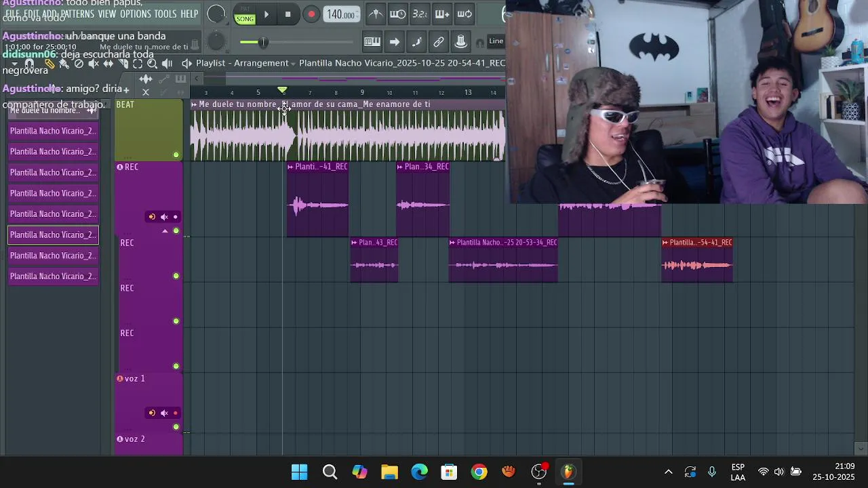This screenshot has width=868, height=488.
Task: Select the playlist Select tool icon
Action: point(138,64)
